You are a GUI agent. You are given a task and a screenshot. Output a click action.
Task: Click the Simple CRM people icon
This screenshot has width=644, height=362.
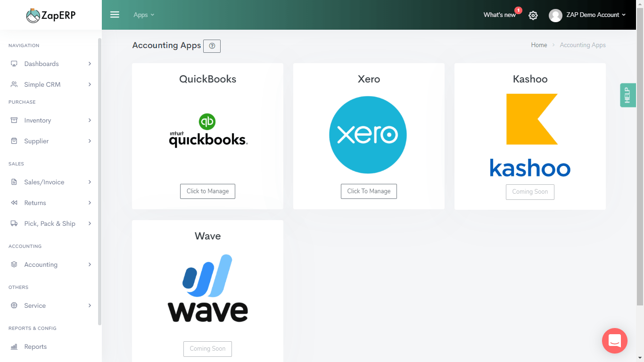[14, 84]
